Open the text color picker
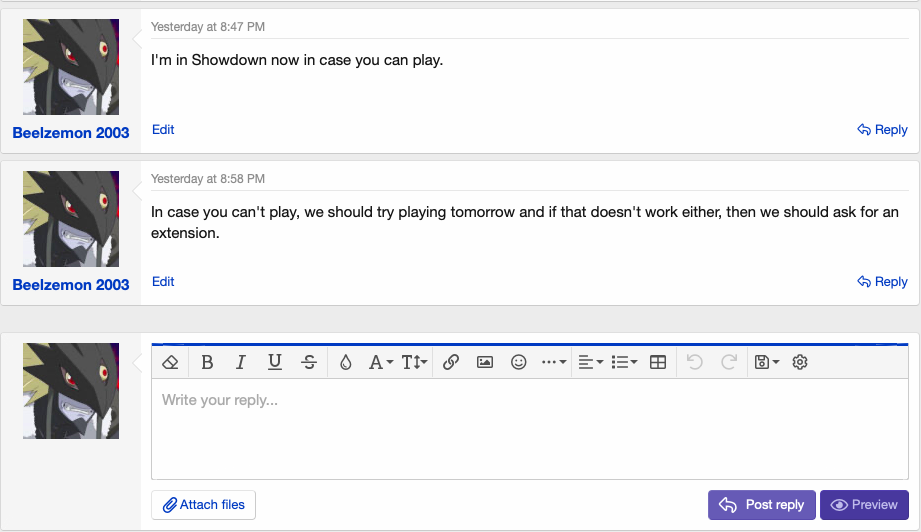This screenshot has height=532, width=921. point(346,362)
